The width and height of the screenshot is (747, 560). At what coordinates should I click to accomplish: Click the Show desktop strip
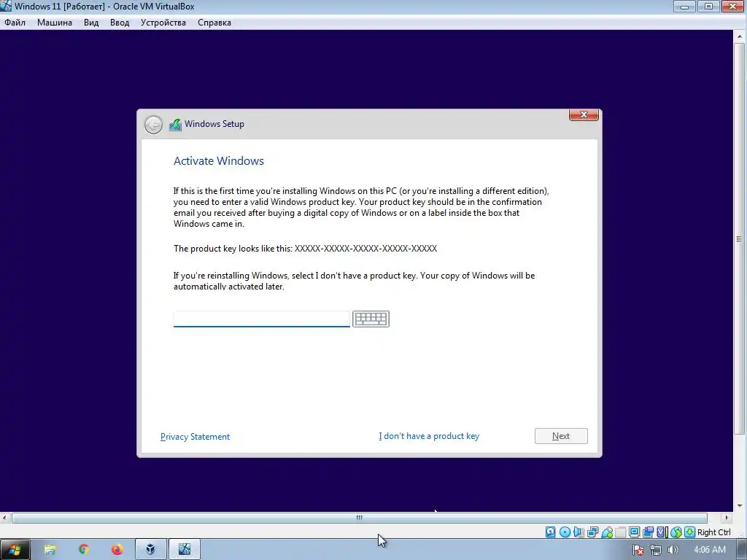pos(743,550)
